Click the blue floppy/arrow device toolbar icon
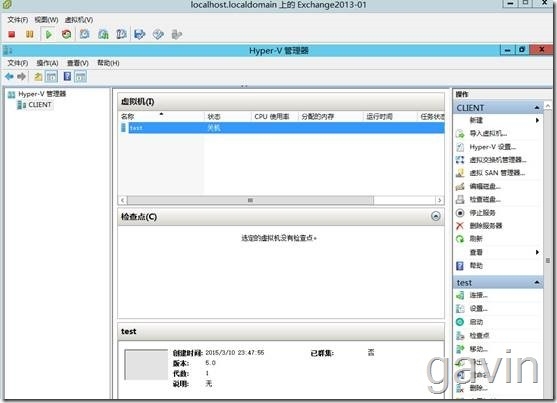The height and width of the screenshot is (403, 557). [140, 34]
